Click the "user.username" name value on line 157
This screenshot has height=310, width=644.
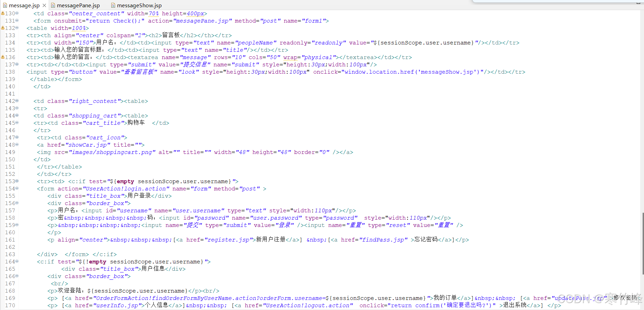click(198, 211)
